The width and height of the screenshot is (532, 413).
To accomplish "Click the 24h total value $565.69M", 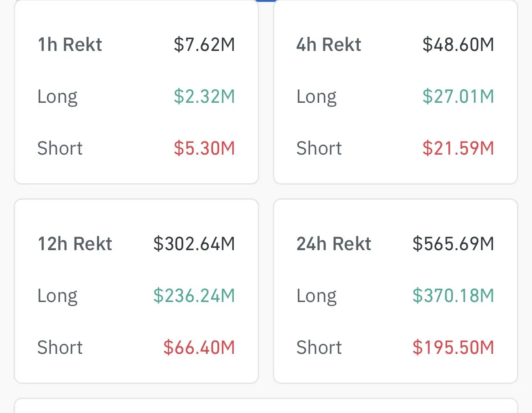I will point(453,244).
